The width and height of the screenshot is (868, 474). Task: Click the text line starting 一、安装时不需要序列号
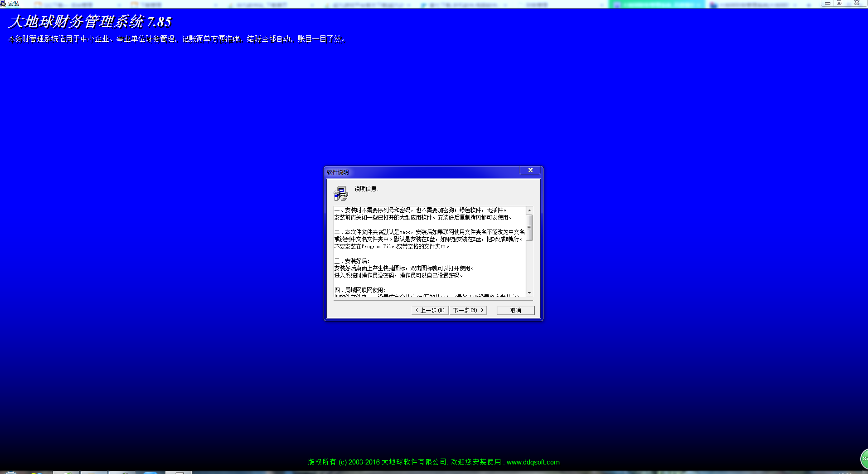[420, 210]
